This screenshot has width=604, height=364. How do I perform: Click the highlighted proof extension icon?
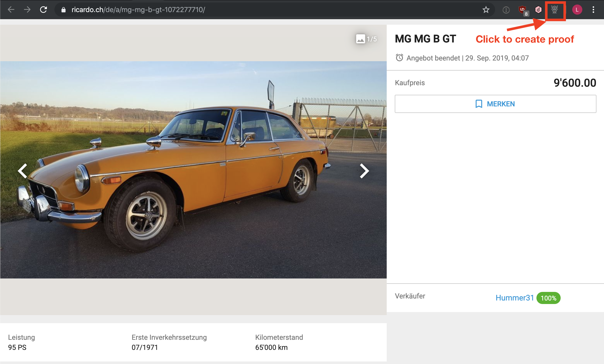(x=554, y=10)
